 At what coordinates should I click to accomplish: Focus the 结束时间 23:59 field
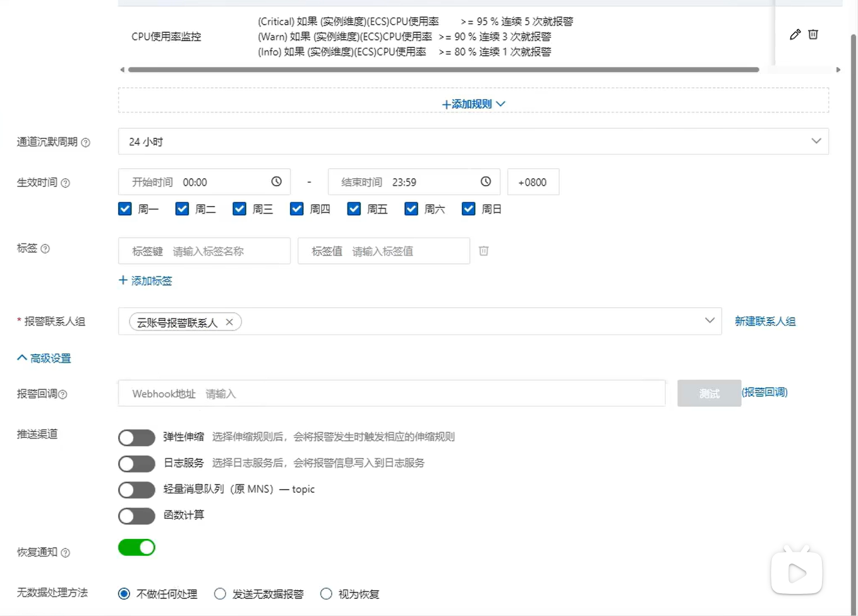tap(414, 182)
